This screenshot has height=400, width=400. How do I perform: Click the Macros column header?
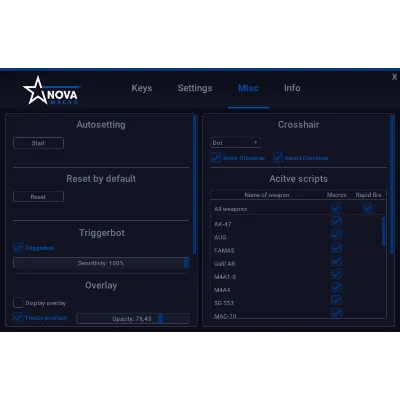(337, 195)
